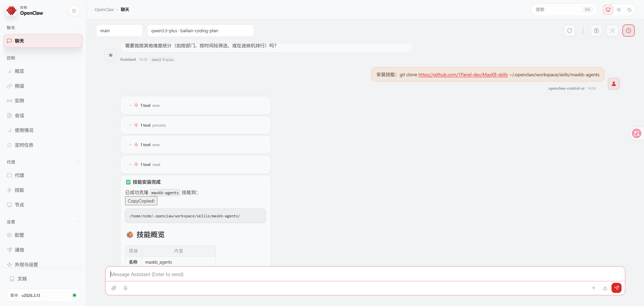Click the microphone voice input icon
This screenshot has width=644, height=306.
tap(125, 288)
